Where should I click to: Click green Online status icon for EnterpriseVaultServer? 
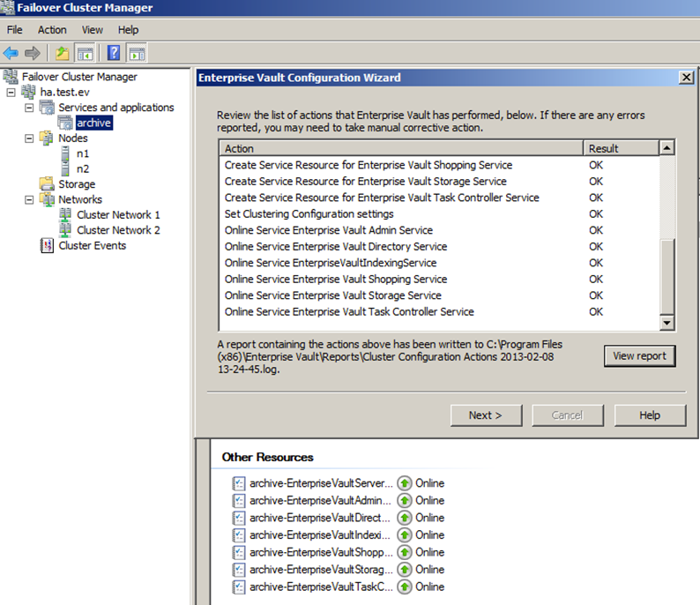(405, 483)
